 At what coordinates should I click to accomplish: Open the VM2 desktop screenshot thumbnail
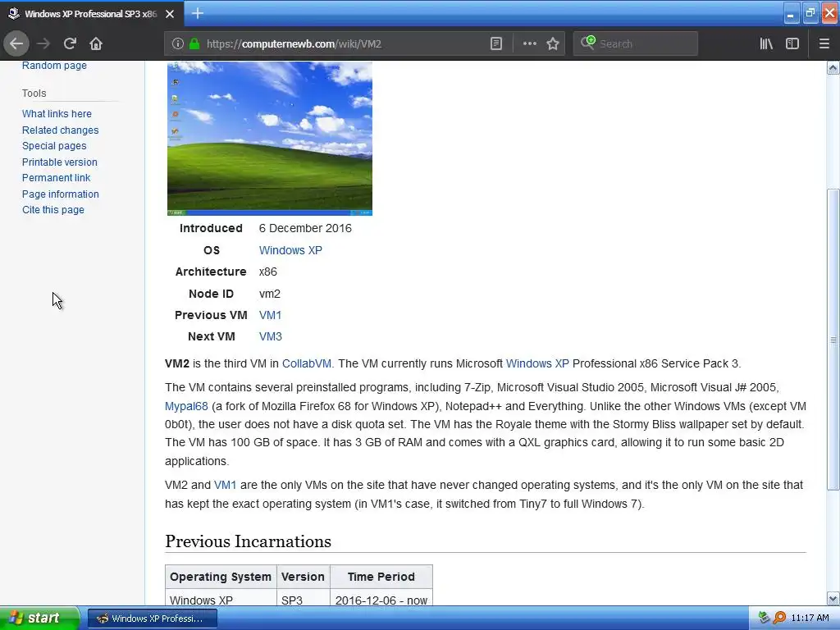pyautogui.click(x=269, y=138)
